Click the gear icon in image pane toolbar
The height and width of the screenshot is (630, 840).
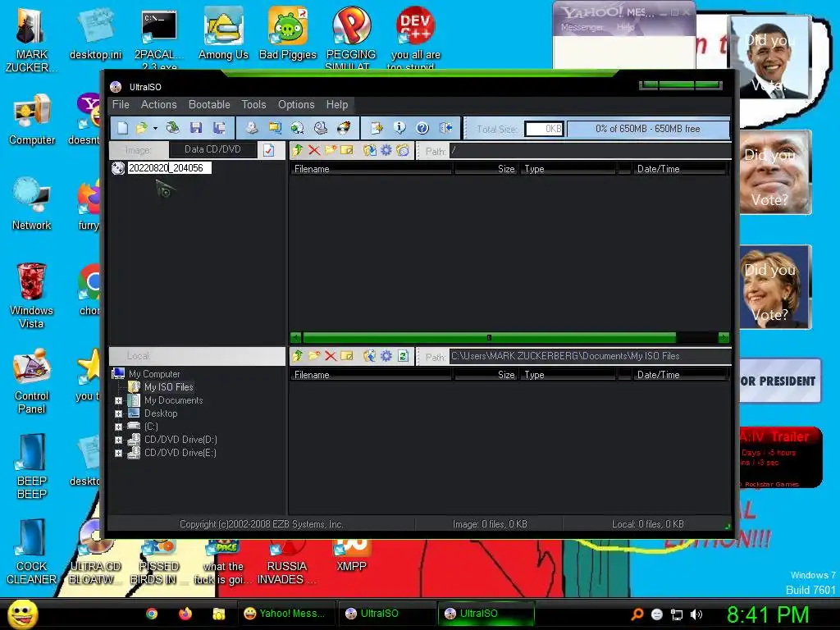click(x=386, y=151)
